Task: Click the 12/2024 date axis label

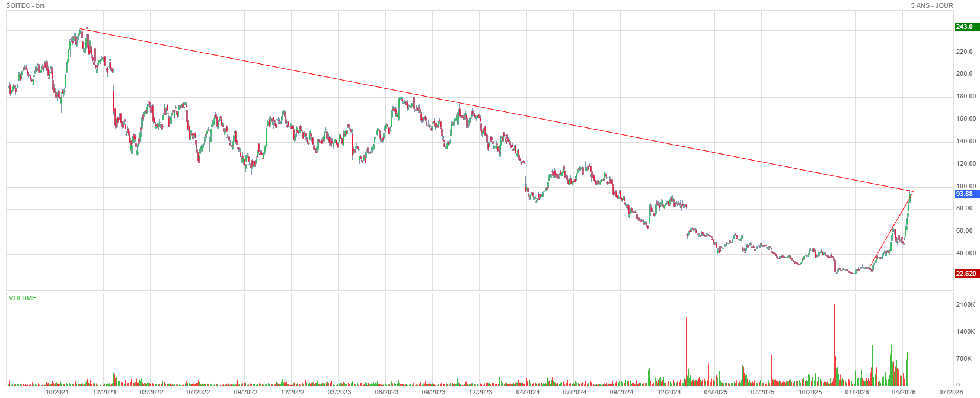Action: [669, 392]
